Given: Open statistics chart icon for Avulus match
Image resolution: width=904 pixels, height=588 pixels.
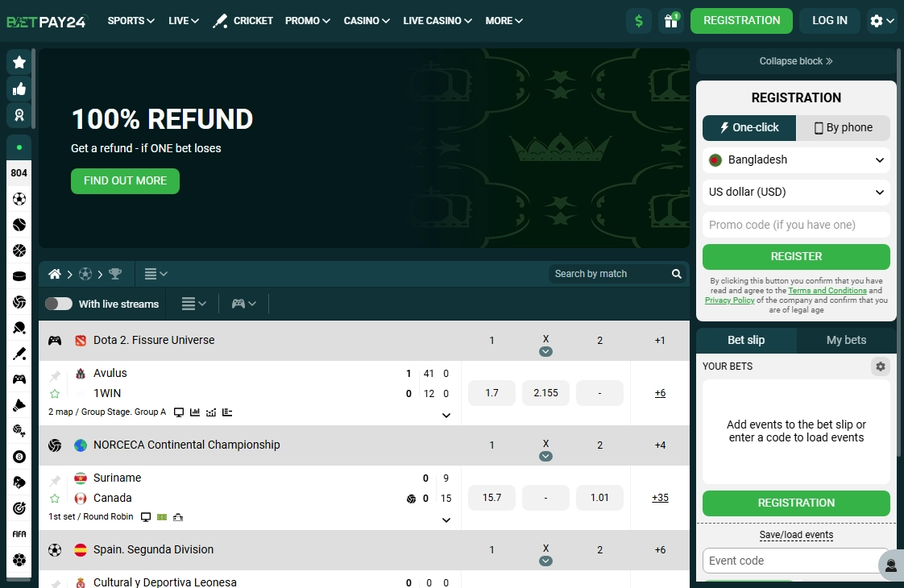Looking at the screenshot, I should [195, 412].
